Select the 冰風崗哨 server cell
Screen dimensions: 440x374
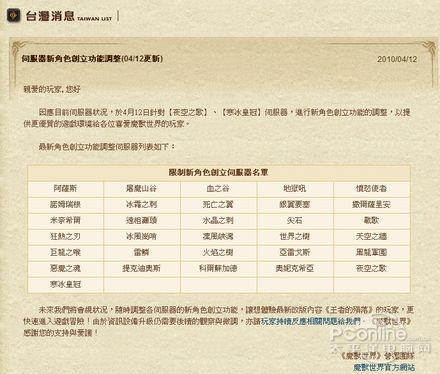pos(141,237)
